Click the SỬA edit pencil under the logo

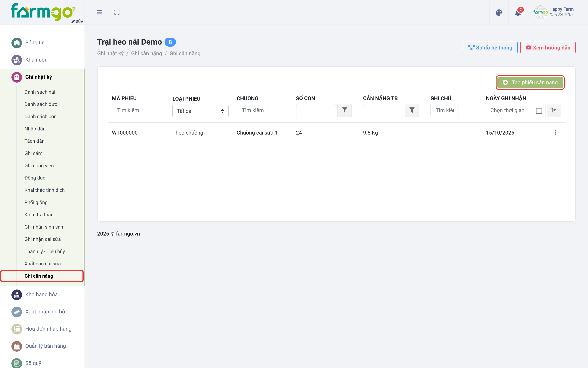pyautogui.click(x=77, y=21)
